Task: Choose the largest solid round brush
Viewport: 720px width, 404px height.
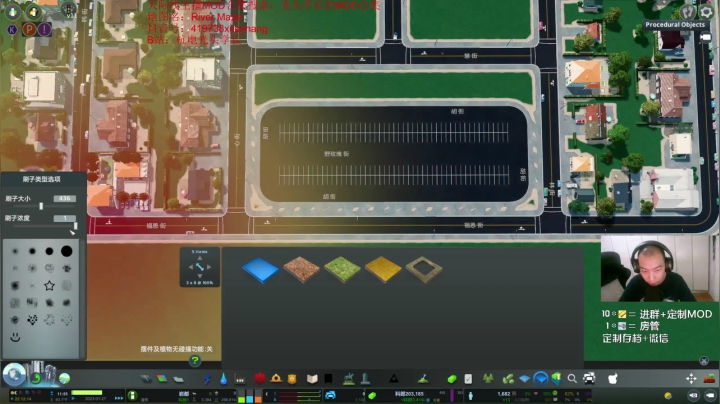Action: coord(67,251)
